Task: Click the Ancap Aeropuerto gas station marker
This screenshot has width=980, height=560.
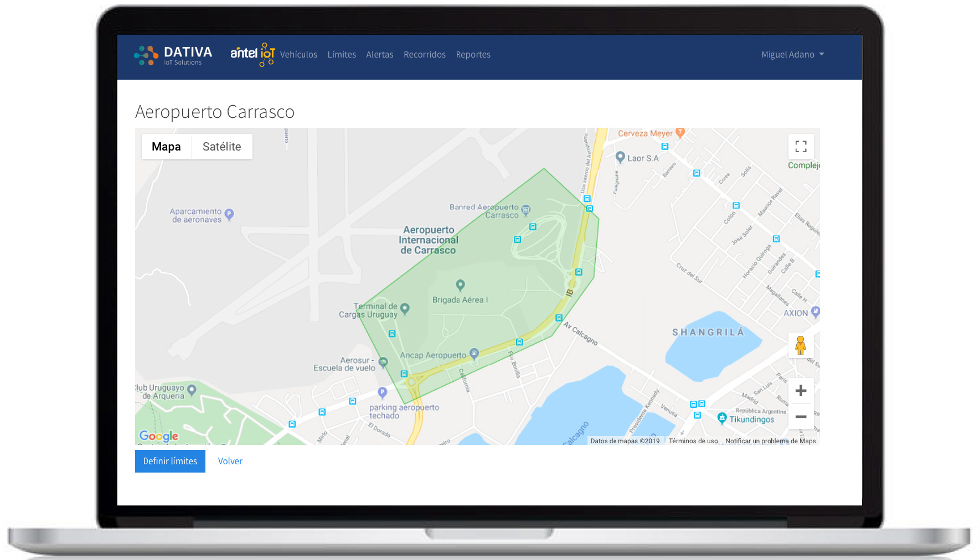Action: [x=474, y=353]
